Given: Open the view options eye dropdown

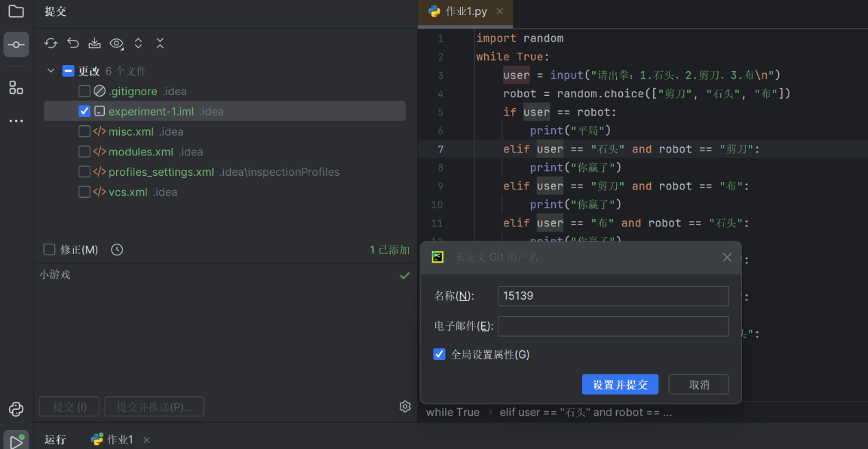Looking at the screenshot, I should [116, 43].
